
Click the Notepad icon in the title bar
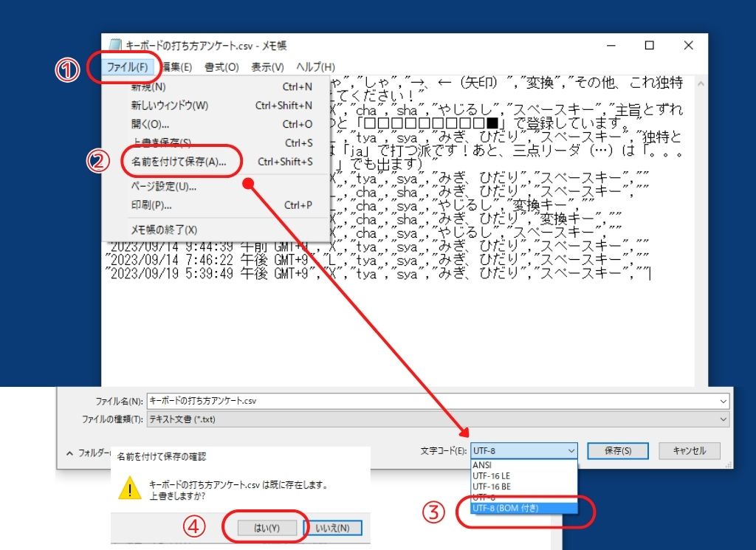click(114, 45)
